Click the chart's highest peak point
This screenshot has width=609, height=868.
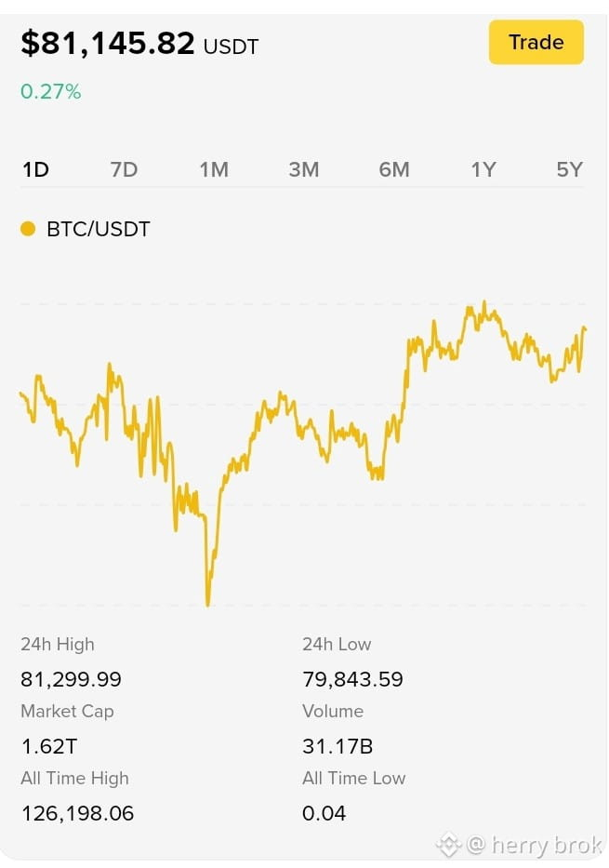click(x=484, y=303)
